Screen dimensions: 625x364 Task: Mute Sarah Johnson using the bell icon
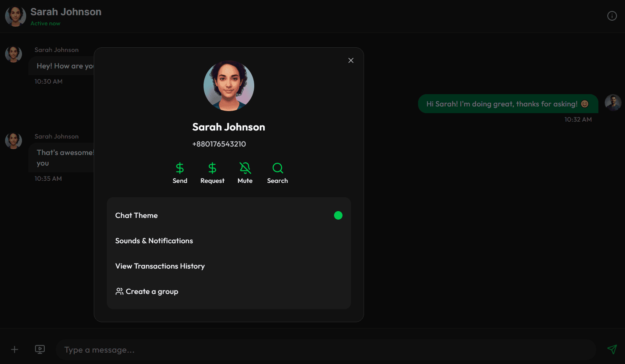[x=245, y=168]
